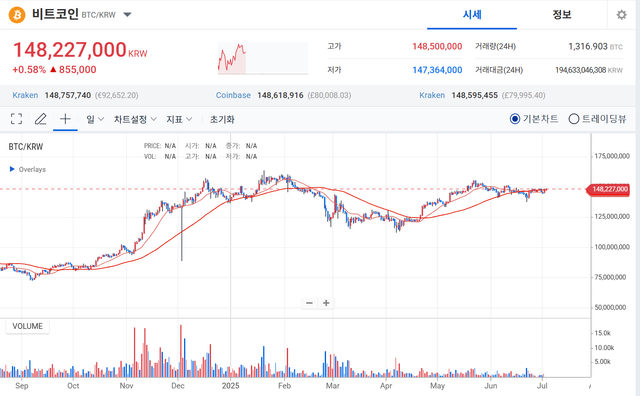Screen dimensions: 640x396
Task: Click the 125,000,000 price axis label
Action: pyautogui.click(x=612, y=216)
